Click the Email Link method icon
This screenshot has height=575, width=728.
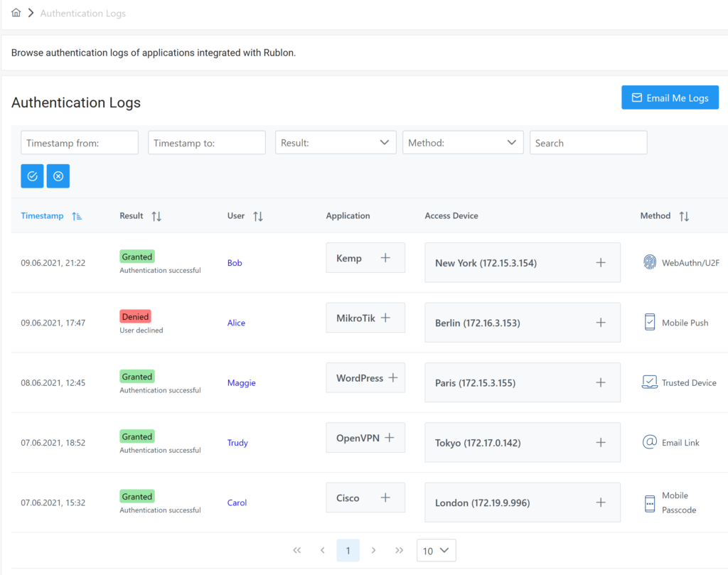point(649,441)
